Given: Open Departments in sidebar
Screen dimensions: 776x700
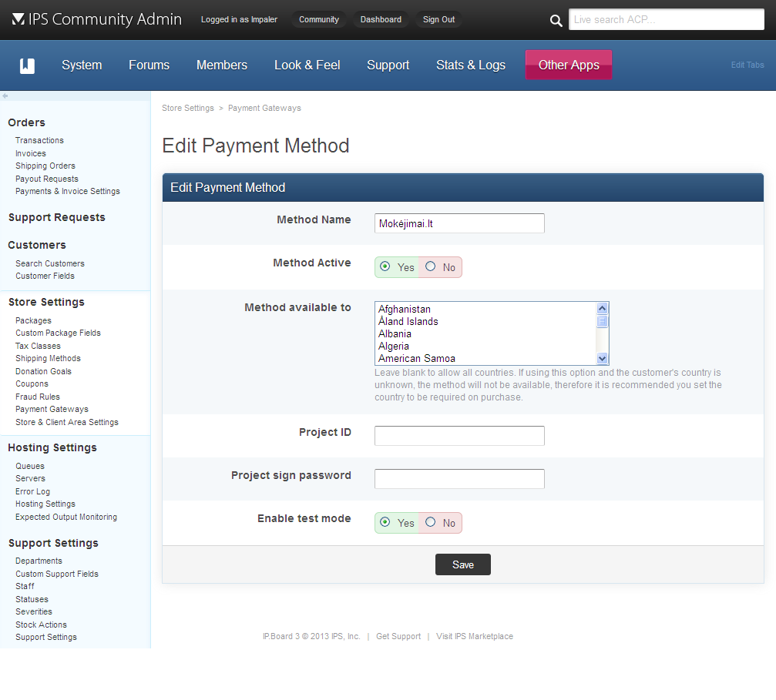Looking at the screenshot, I should pyautogui.click(x=39, y=561).
